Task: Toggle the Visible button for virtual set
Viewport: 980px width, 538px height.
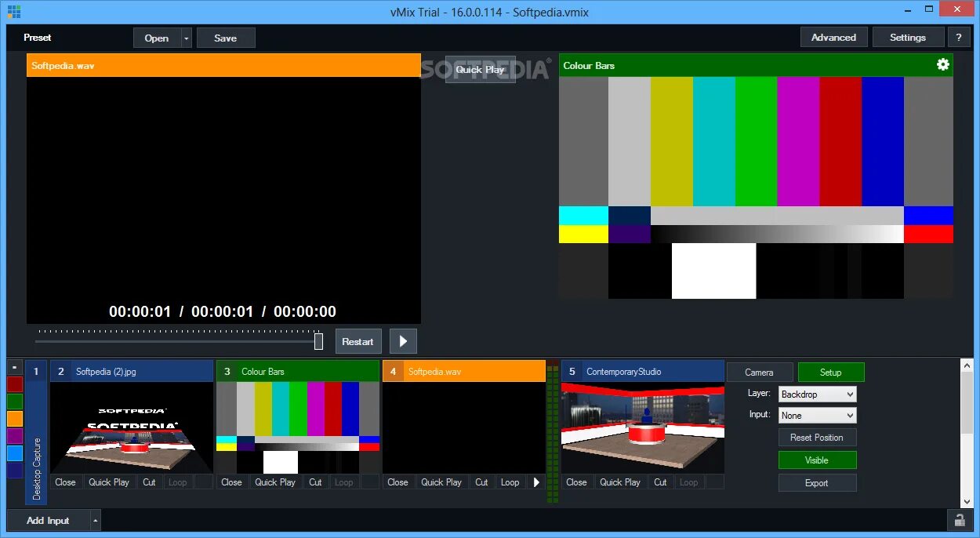Action: click(817, 460)
